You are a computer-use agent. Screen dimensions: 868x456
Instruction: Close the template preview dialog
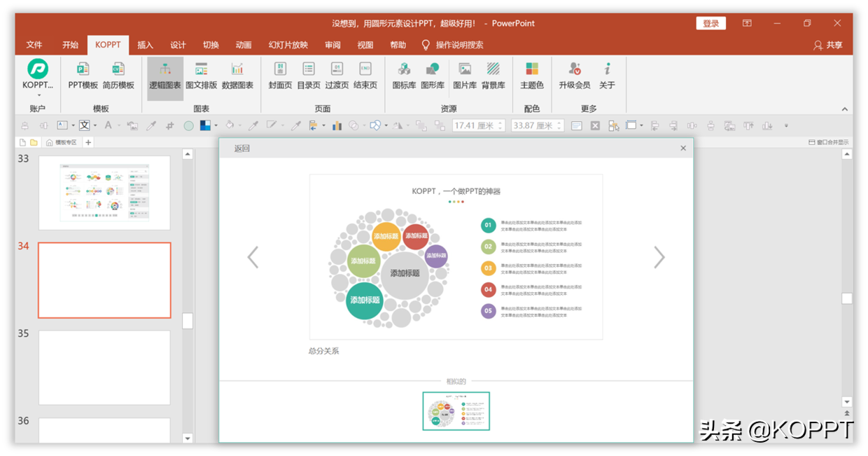[683, 148]
